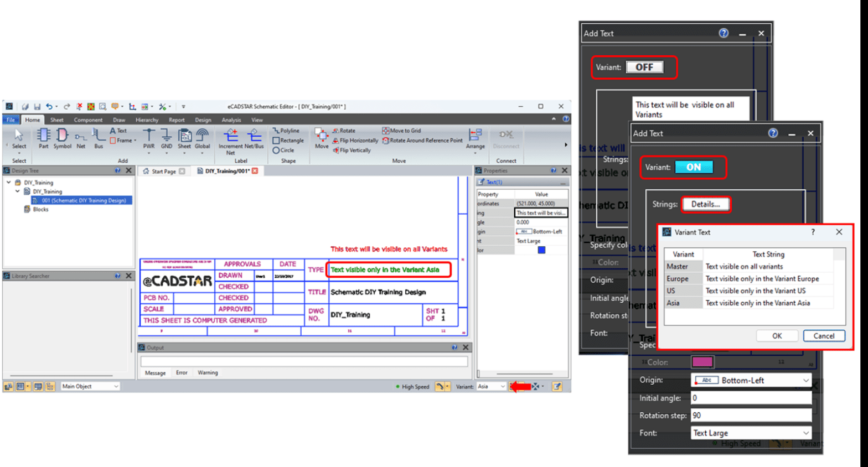The width and height of the screenshot is (868, 467).
Task: Toggle the Variant OFF switch
Action: tap(644, 68)
